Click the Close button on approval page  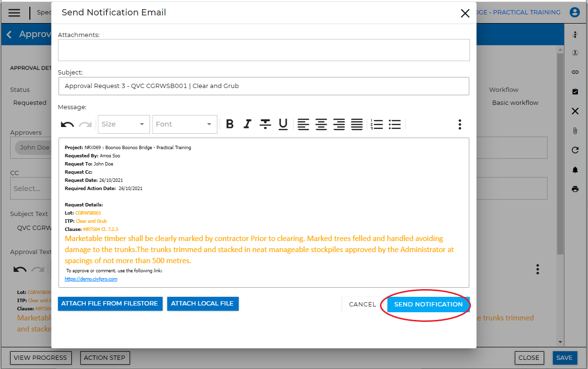coord(529,358)
